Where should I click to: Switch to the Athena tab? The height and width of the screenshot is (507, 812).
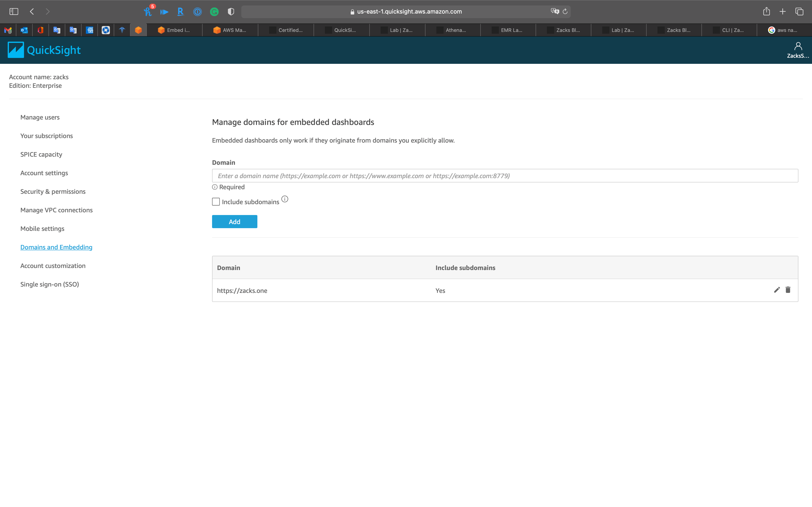pyautogui.click(x=453, y=30)
